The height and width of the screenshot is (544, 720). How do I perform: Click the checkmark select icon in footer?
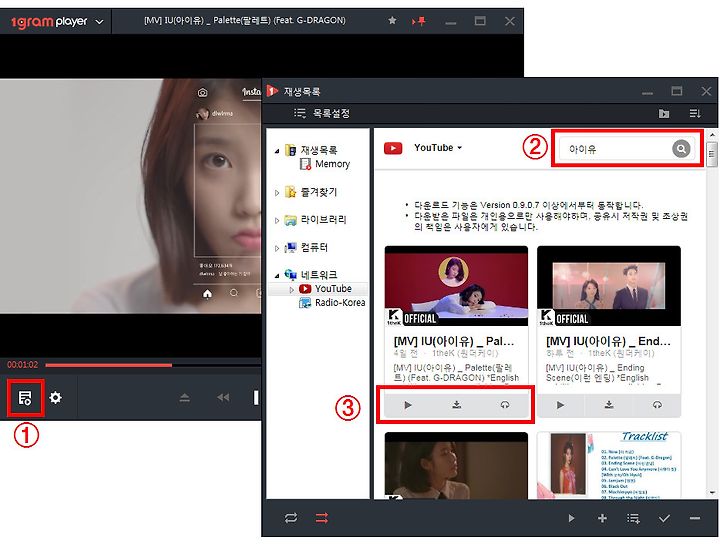(664, 518)
